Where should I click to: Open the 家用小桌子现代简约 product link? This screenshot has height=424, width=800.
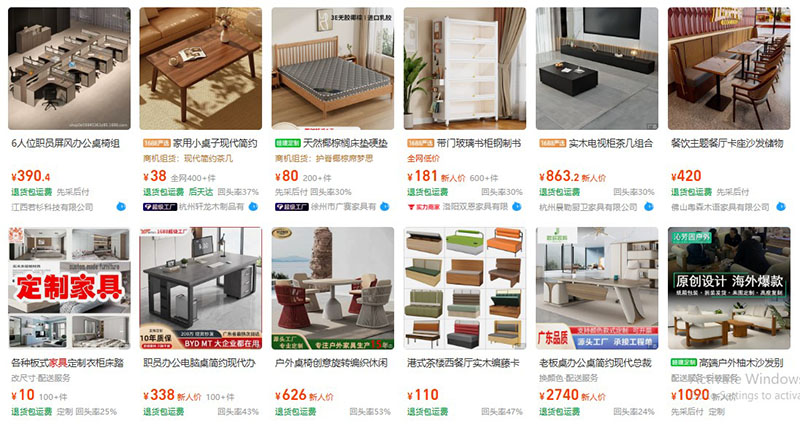(215, 143)
